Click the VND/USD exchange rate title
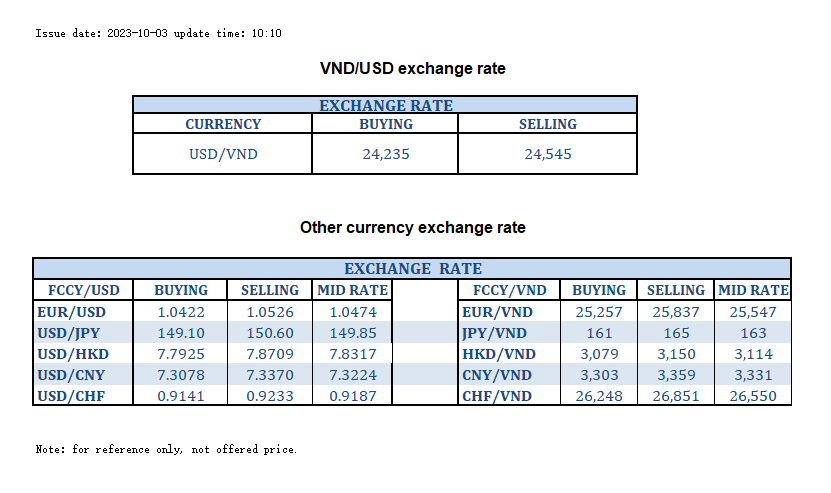Image resolution: width=831 pixels, height=493 pixels. point(412,69)
